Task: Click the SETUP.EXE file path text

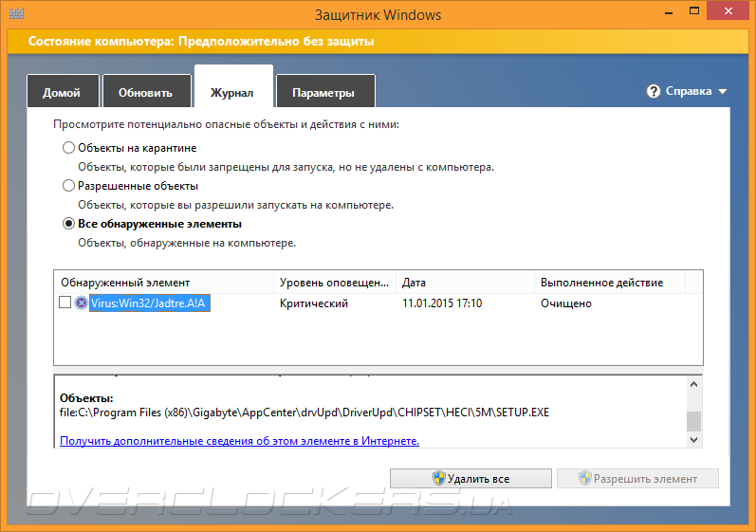Action: coord(304,413)
